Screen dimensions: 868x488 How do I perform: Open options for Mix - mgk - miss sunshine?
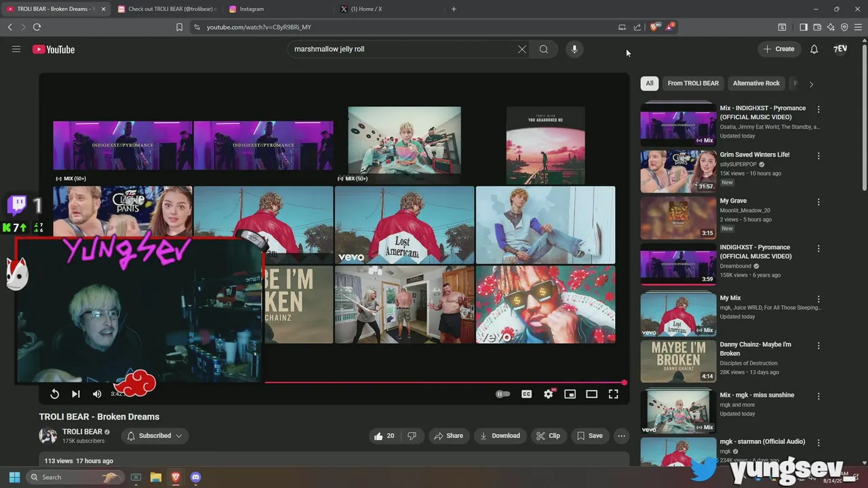coord(818,396)
